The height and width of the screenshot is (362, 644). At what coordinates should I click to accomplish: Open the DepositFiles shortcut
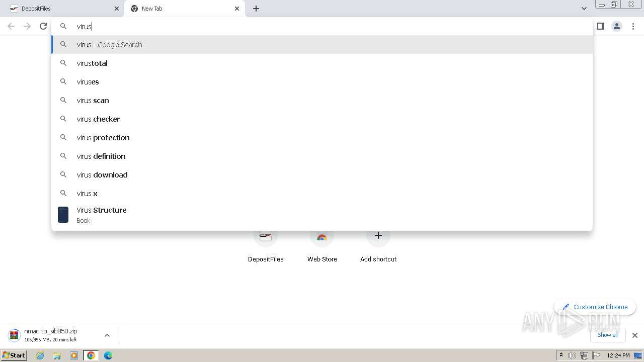pyautogui.click(x=266, y=245)
